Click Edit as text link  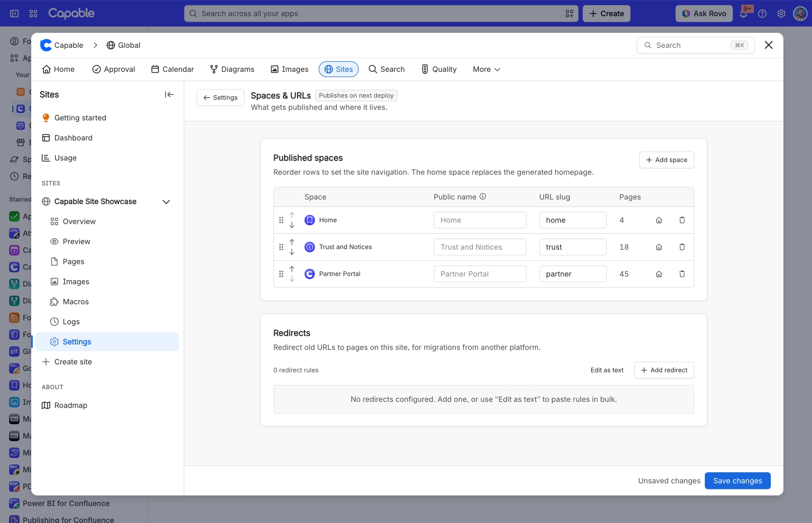click(x=607, y=370)
